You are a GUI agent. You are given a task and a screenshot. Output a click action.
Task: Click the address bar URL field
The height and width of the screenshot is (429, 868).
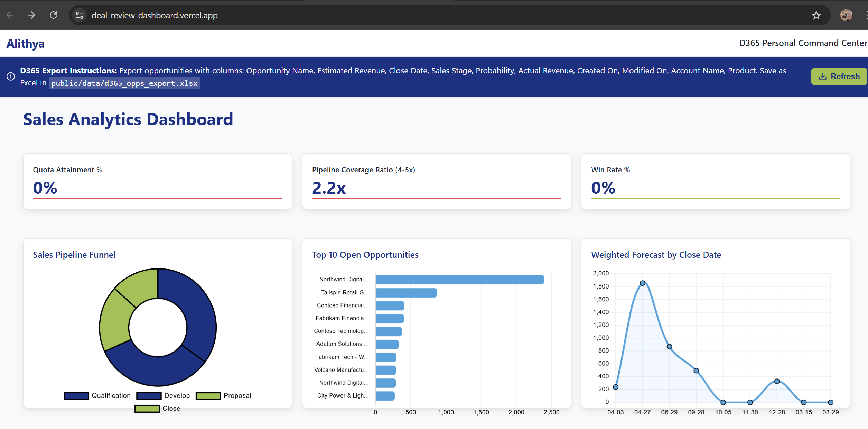click(x=155, y=15)
